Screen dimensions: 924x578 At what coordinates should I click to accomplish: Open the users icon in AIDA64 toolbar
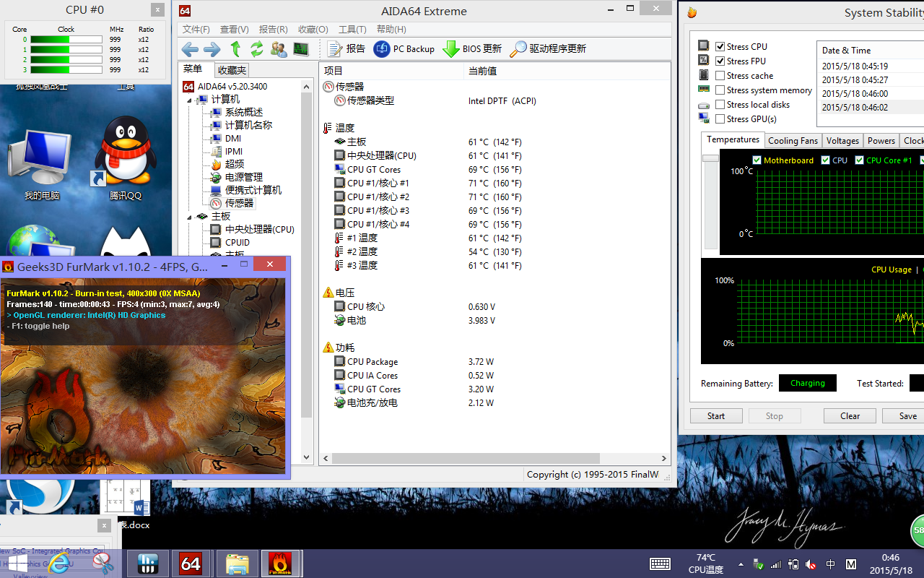click(x=279, y=49)
